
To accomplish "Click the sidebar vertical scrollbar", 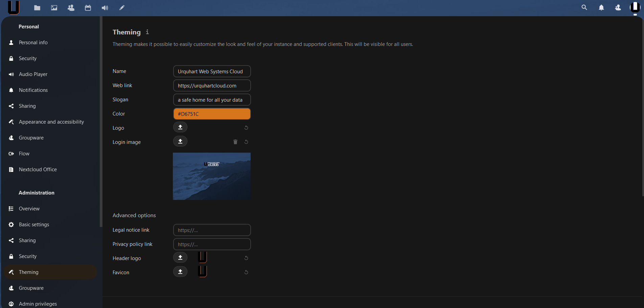I will coord(101,122).
